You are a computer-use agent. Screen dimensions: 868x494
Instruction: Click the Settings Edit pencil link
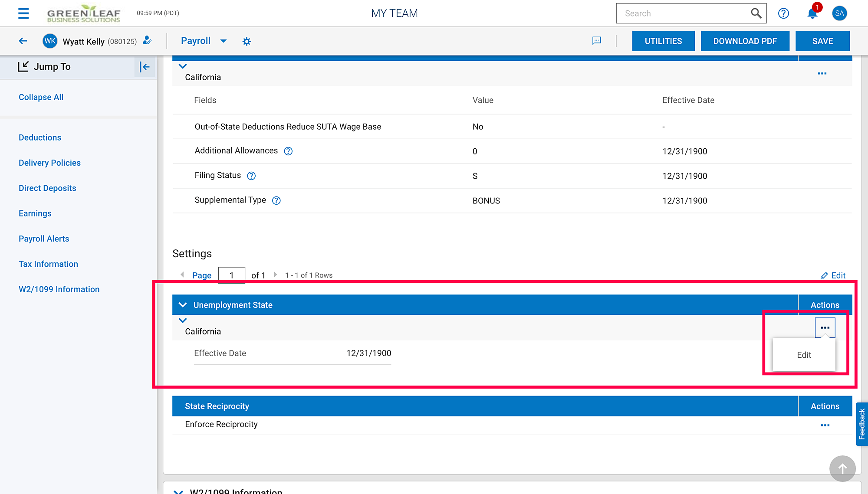(833, 275)
